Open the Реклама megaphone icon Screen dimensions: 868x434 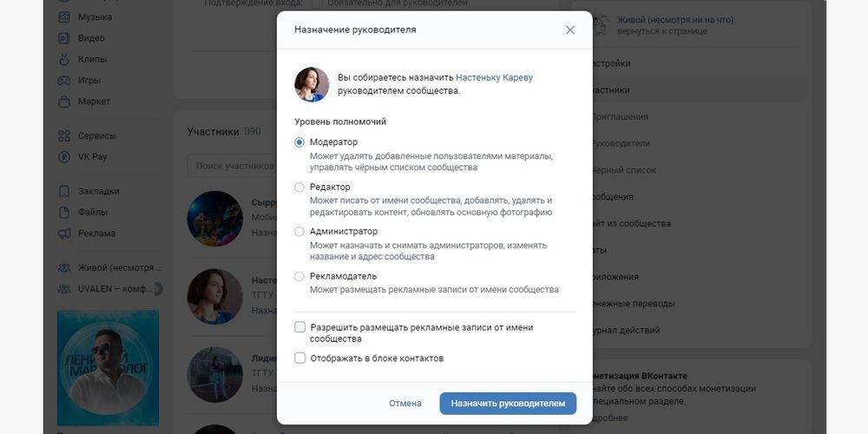pyautogui.click(x=64, y=233)
